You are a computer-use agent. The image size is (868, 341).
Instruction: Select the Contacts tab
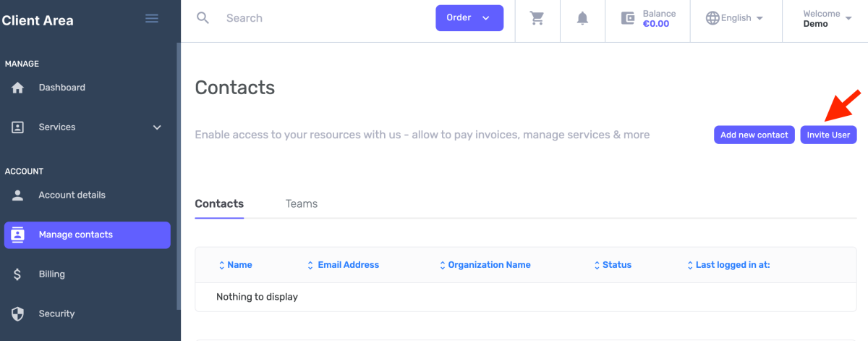pos(219,204)
